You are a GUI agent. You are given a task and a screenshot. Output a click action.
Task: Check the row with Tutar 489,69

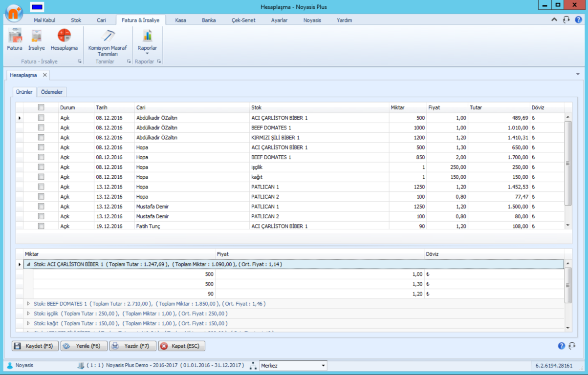pos(41,118)
